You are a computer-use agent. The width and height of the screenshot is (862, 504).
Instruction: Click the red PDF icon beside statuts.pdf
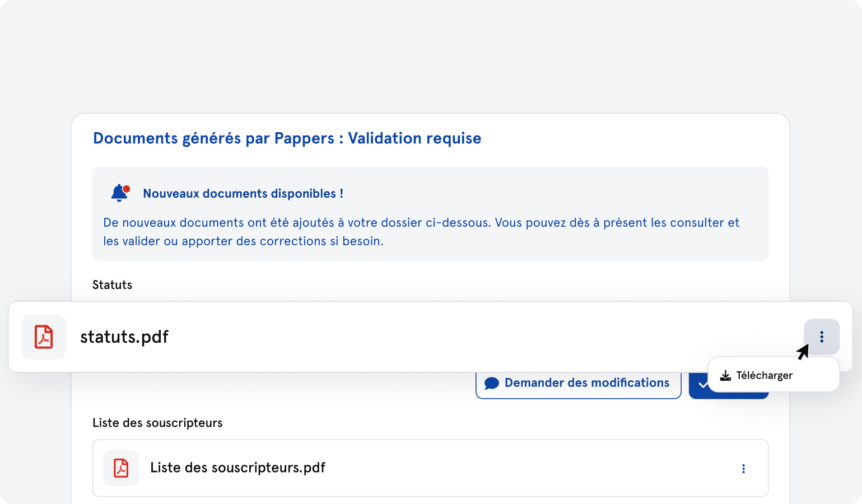point(44,337)
